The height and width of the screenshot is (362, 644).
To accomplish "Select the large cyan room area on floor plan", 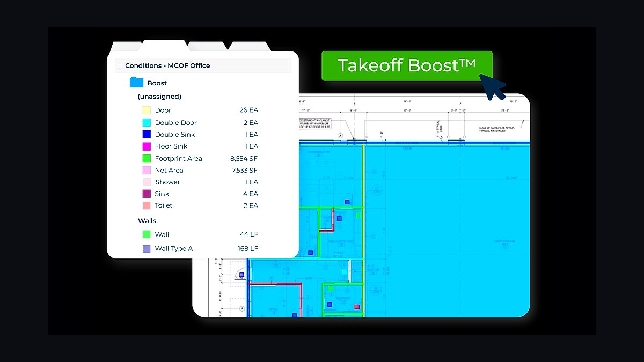I will click(447, 231).
